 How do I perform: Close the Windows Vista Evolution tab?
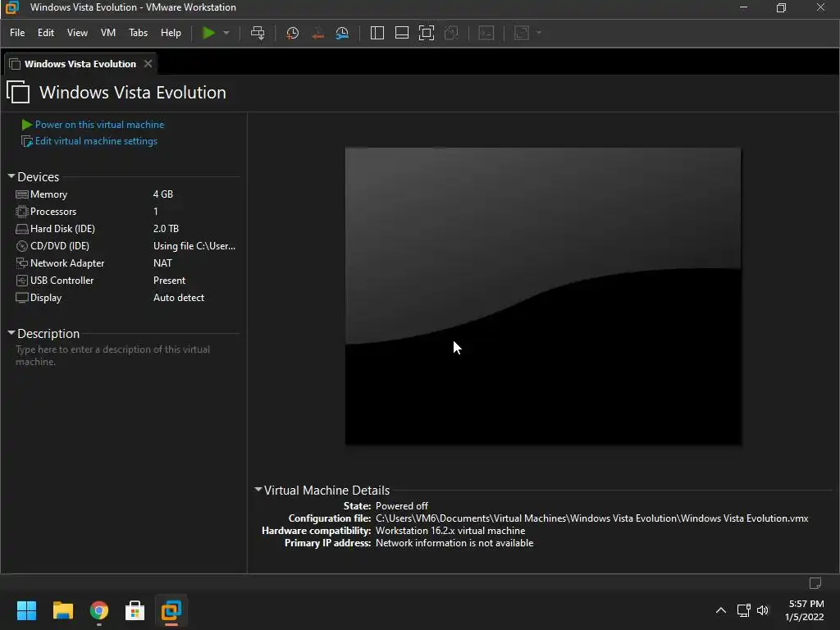tap(148, 64)
